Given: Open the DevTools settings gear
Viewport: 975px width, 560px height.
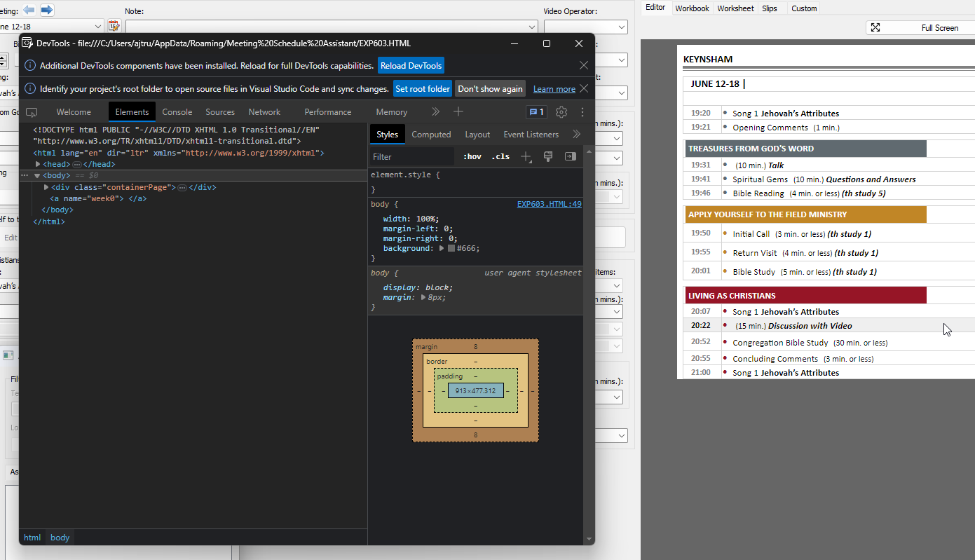Looking at the screenshot, I should [561, 111].
